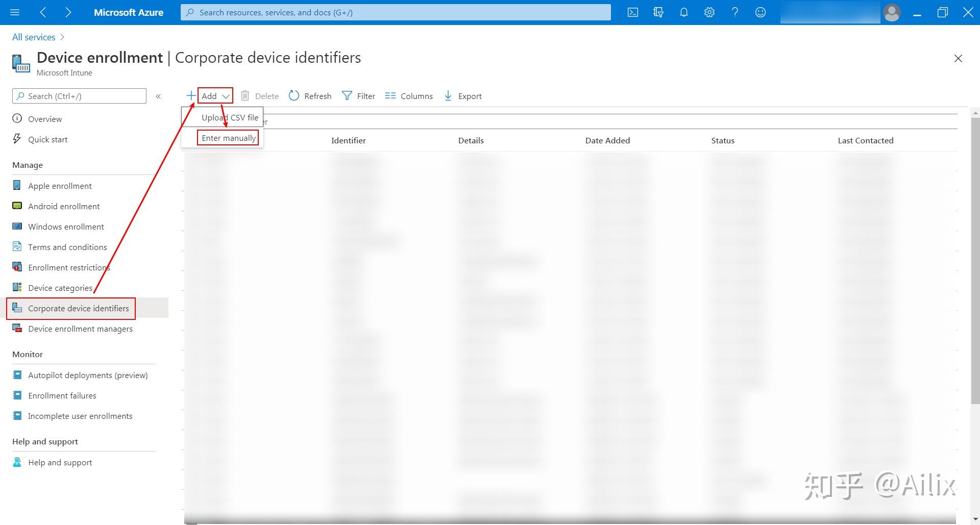Open the account avatar menu
The height and width of the screenshot is (525, 980).
coord(892,12)
